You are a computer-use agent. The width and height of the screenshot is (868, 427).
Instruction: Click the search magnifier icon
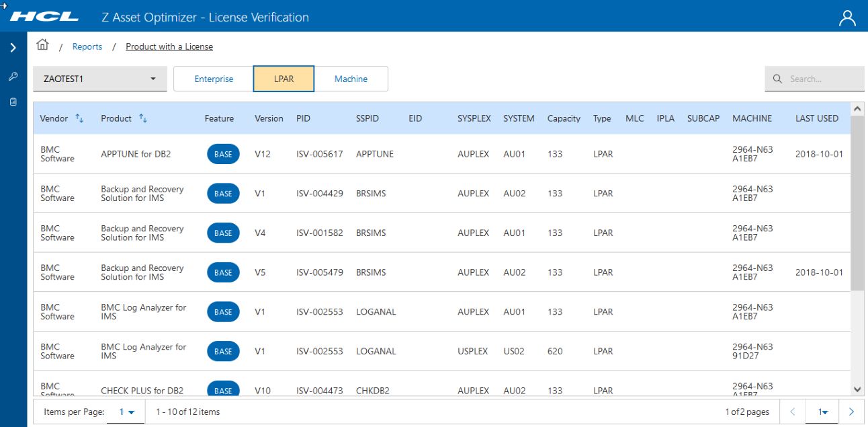click(777, 79)
